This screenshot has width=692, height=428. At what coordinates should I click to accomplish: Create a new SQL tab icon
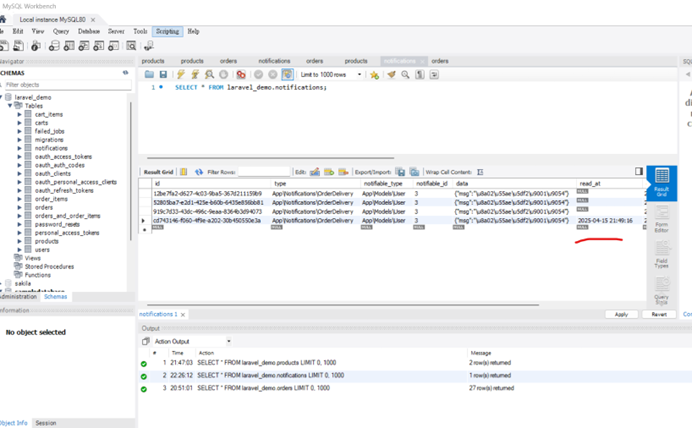[x=4, y=45]
